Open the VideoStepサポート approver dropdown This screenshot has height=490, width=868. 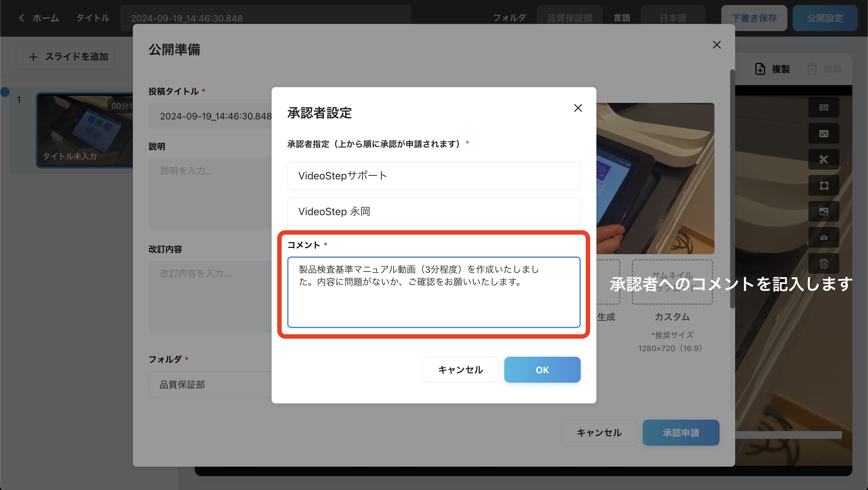pos(433,175)
